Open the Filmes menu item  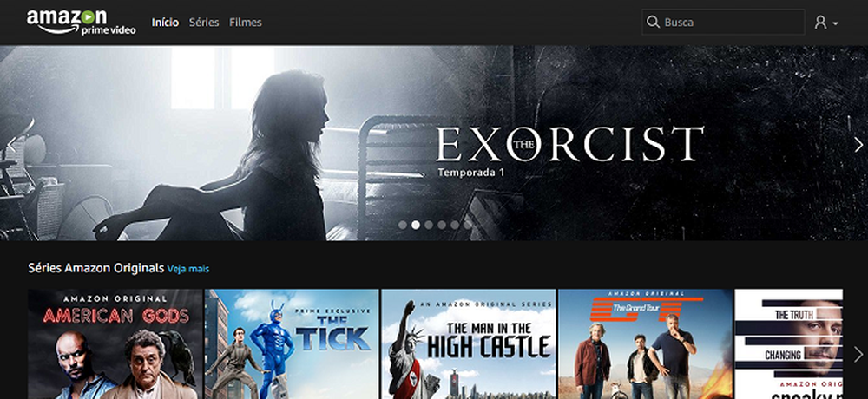coord(246,23)
